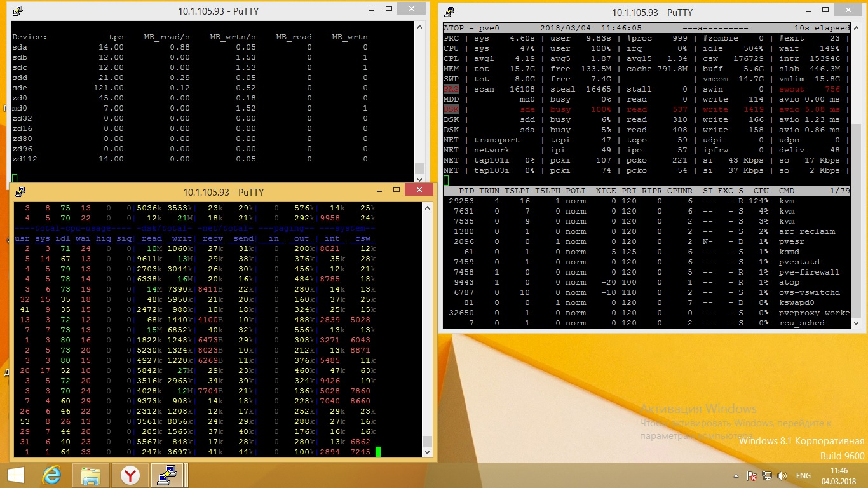Show hidden tray icons arrow

(x=736, y=476)
